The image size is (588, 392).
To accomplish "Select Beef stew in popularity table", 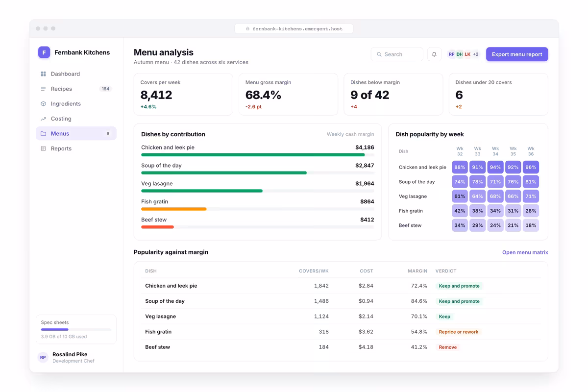I will point(158,347).
